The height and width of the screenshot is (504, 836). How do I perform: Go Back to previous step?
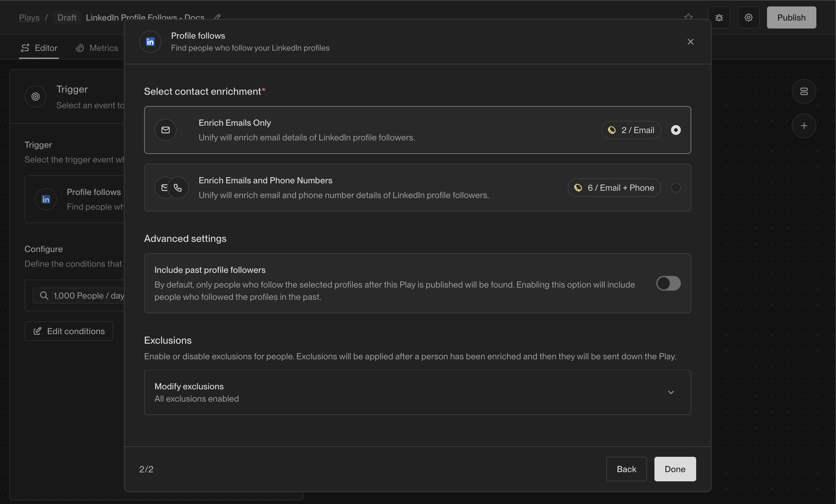coord(626,469)
